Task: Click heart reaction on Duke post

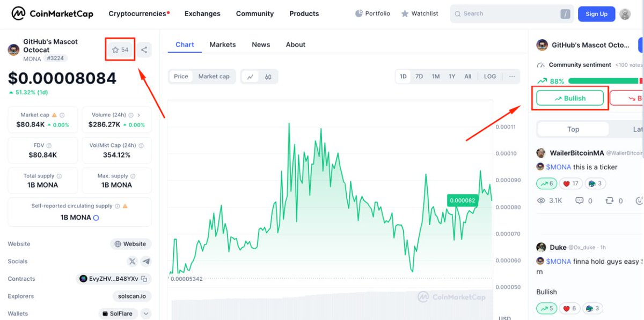Action: click(570, 309)
